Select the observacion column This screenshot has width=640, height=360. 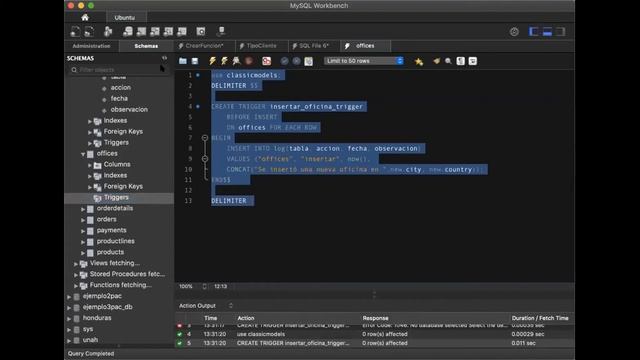coord(129,109)
